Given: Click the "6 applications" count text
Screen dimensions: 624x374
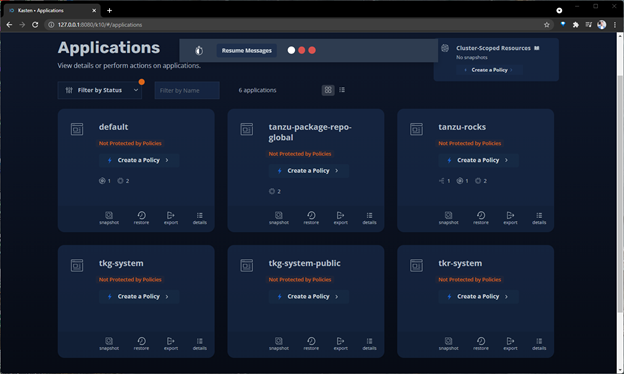Looking at the screenshot, I should click(257, 90).
